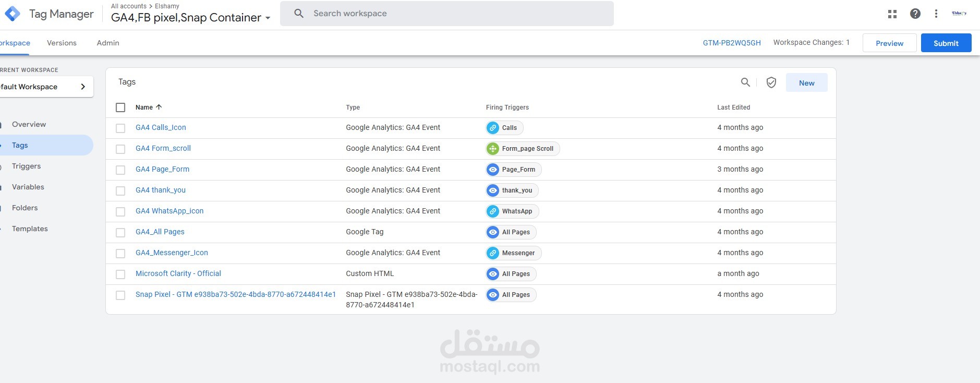The width and height of the screenshot is (980, 383).
Task: Open the Microsoft Clarity - Official tag
Action: (178, 273)
